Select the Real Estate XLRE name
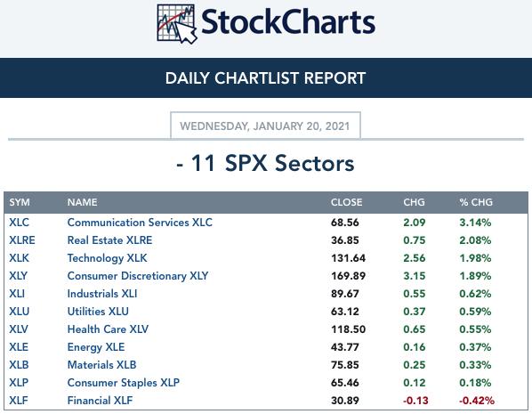Image resolution: width=532 pixels, height=414 pixels. click(109, 240)
